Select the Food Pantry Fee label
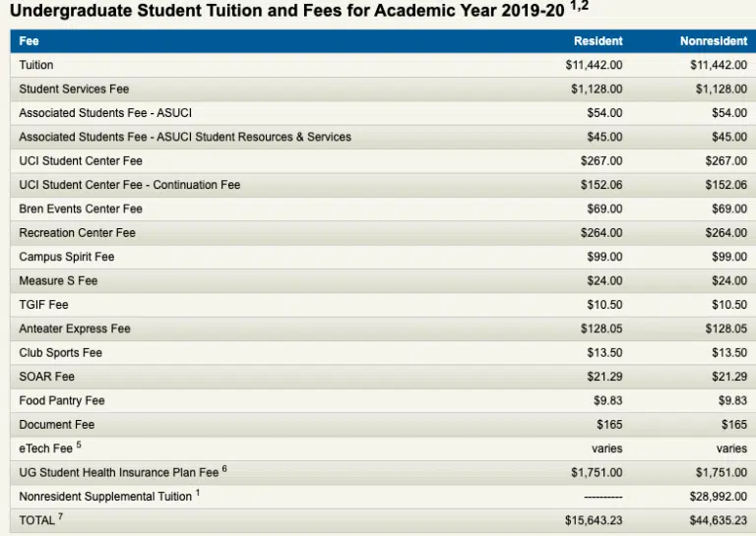The width and height of the screenshot is (756, 536). (62, 400)
